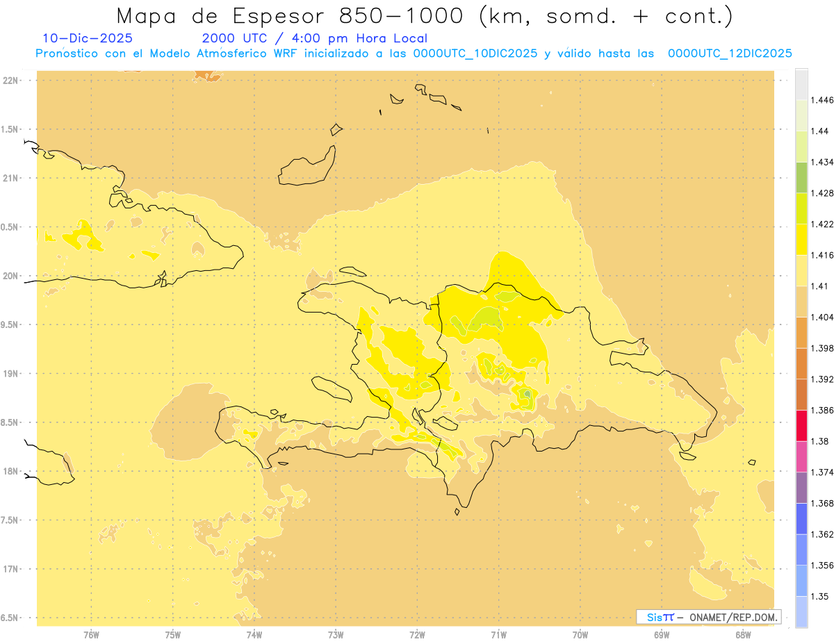Select the pale yellow 1.41–1.416 legend swatch
This screenshot has height=644, width=834.
tap(801, 270)
